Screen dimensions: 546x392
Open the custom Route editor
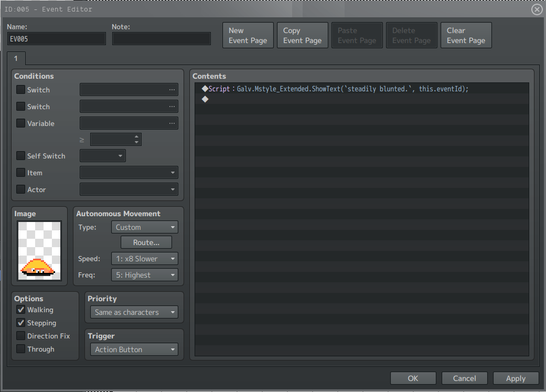coord(146,242)
